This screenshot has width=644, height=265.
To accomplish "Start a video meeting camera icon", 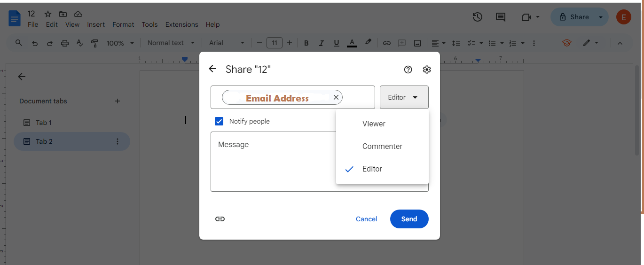I will point(526,17).
